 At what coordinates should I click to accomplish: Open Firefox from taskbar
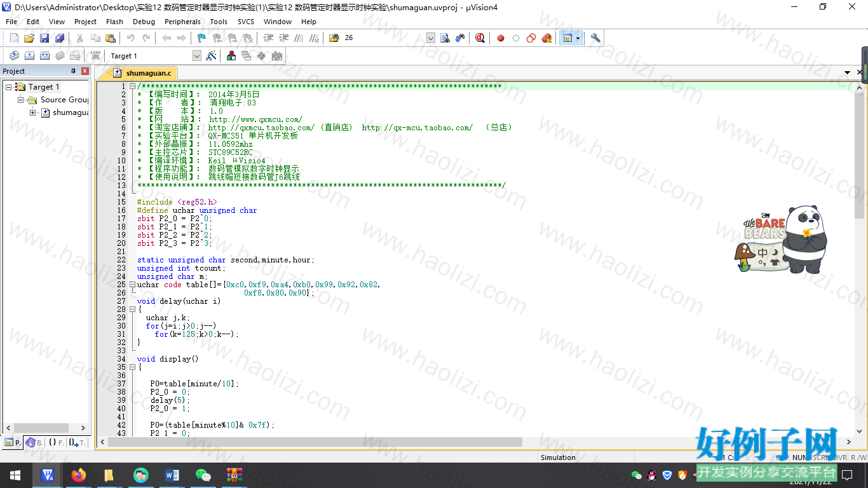coord(79,475)
